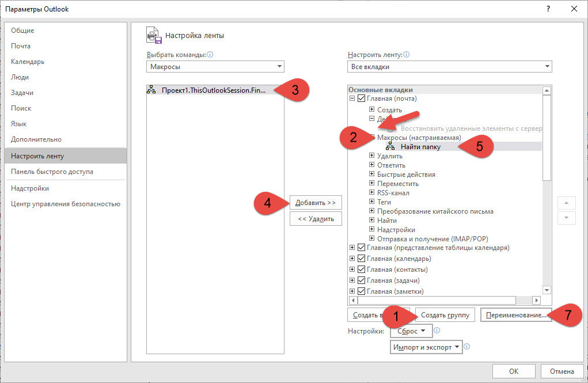This screenshot has height=383, width=588.
Task: Toggle Главная (заметки) checkbox
Action: point(361,291)
